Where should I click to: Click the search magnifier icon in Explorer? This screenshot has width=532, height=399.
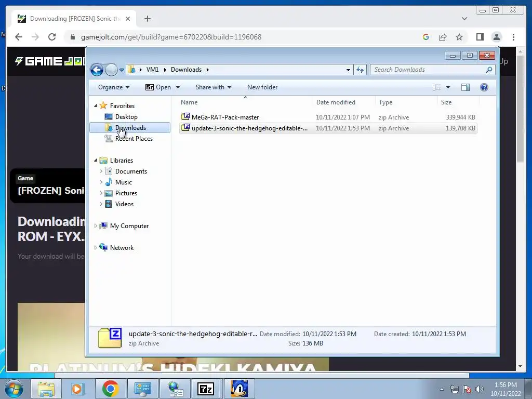click(x=489, y=70)
